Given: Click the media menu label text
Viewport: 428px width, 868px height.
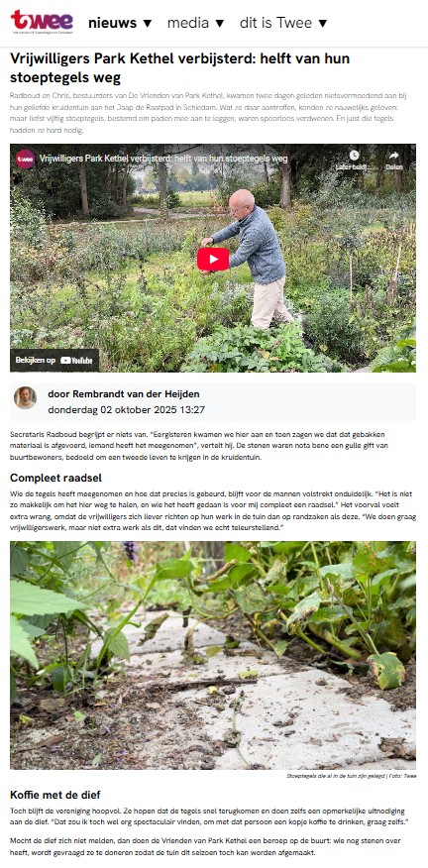Looking at the screenshot, I should tap(188, 23).
